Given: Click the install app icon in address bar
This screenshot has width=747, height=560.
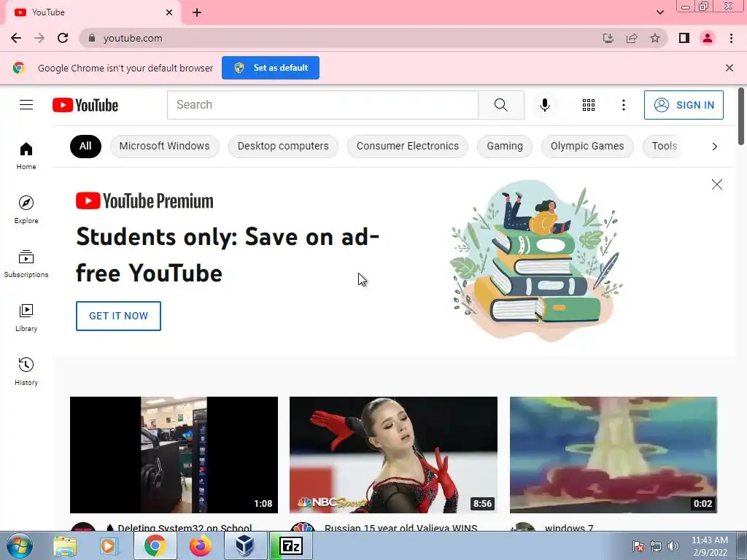Looking at the screenshot, I should point(608,38).
